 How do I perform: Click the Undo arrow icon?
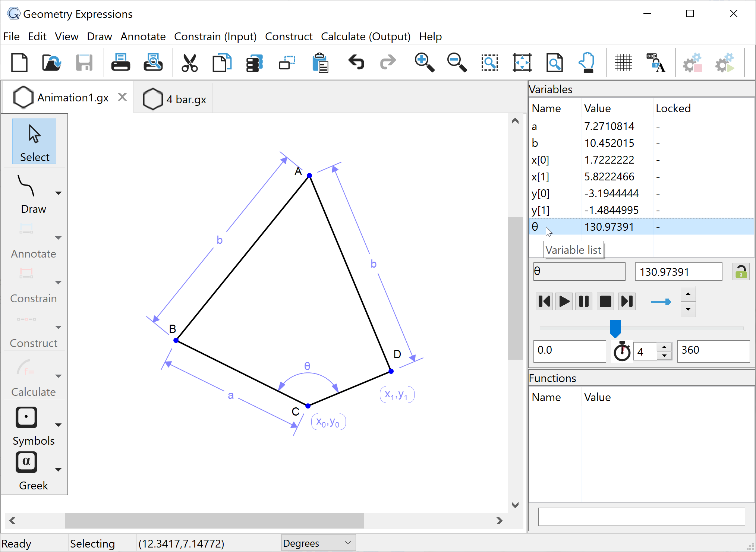point(356,62)
